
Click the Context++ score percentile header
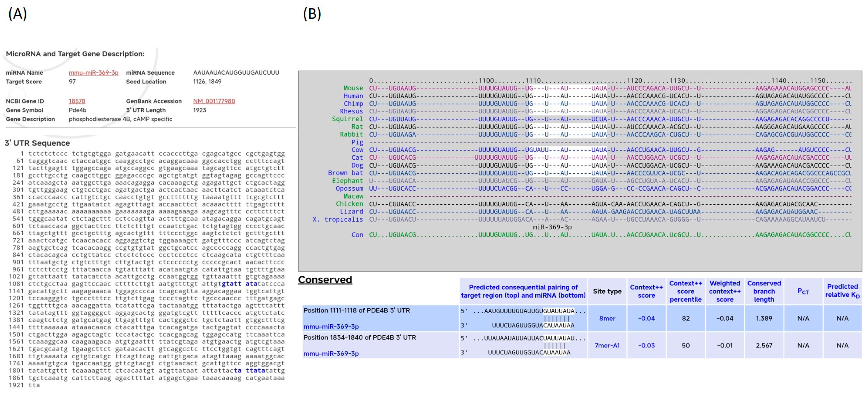[x=685, y=291]
